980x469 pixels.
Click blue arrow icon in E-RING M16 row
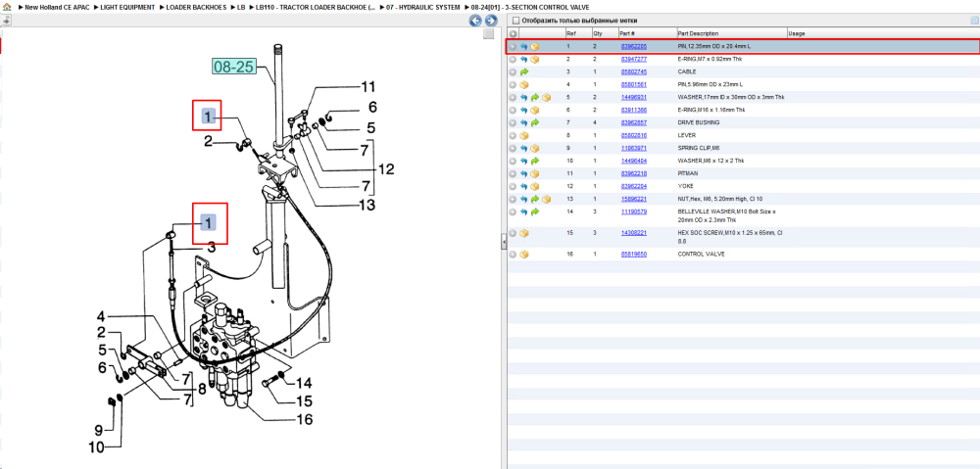(523, 110)
